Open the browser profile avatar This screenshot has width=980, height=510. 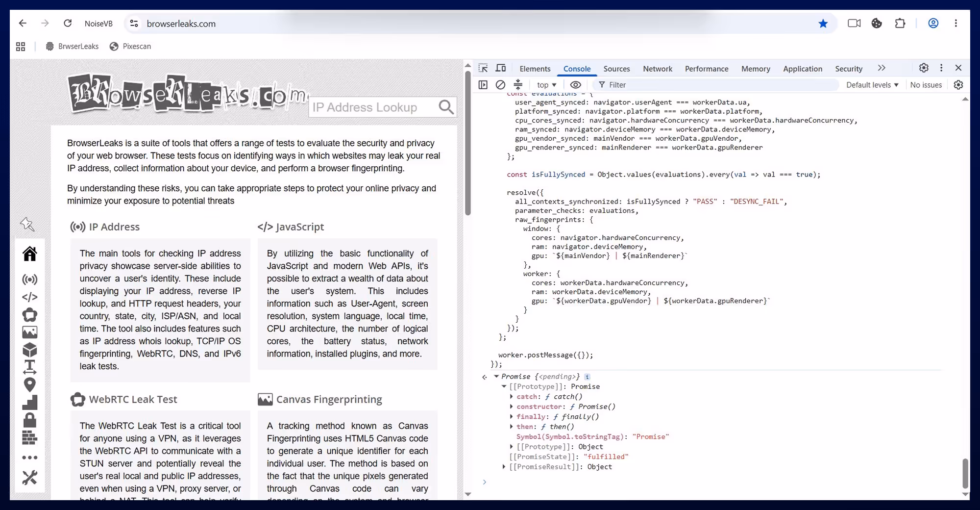[933, 23]
